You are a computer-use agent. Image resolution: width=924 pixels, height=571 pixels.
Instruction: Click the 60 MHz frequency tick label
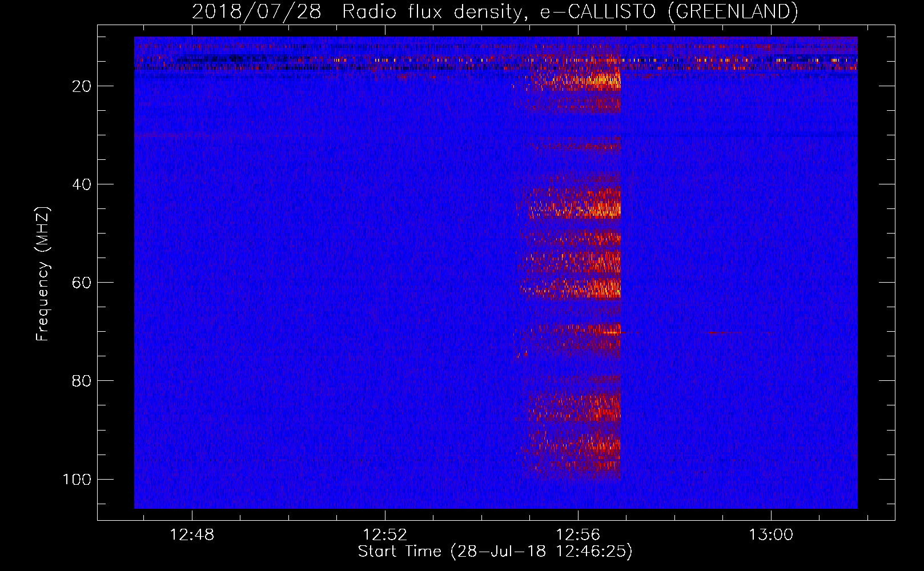(x=82, y=283)
